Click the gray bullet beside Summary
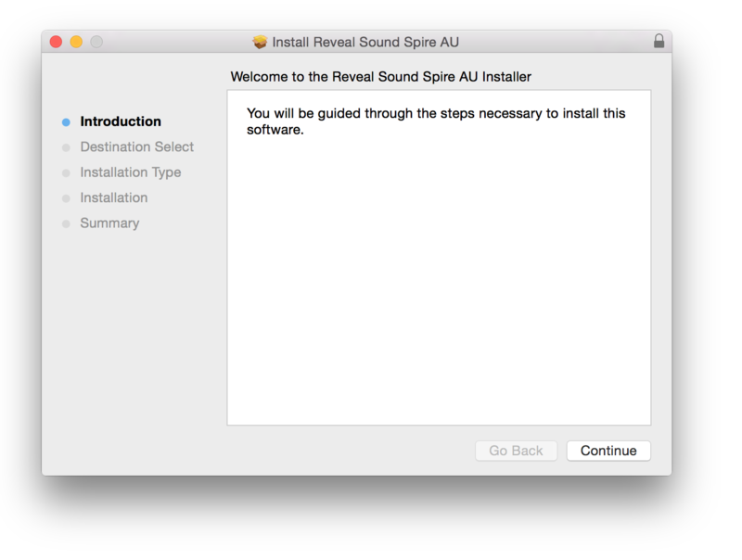742x560 pixels. [66, 224]
